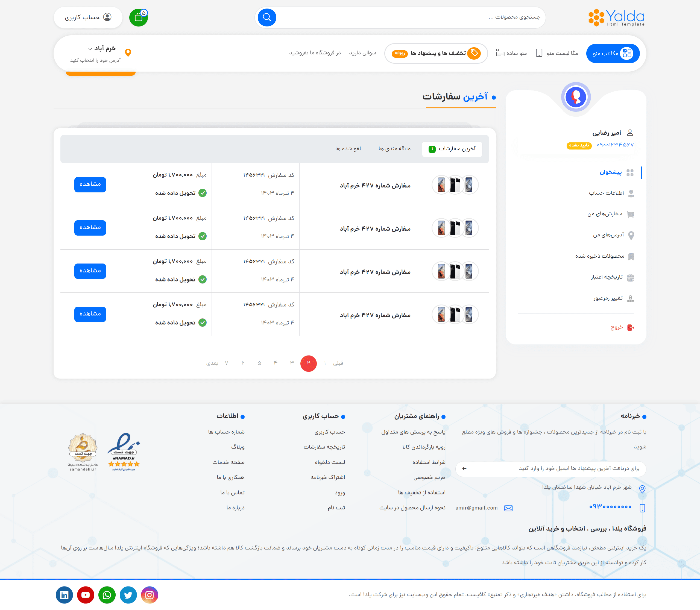This screenshot has width=700, height=610.
Task: Click the footer address location pin icon
Action: click(642, 489)
